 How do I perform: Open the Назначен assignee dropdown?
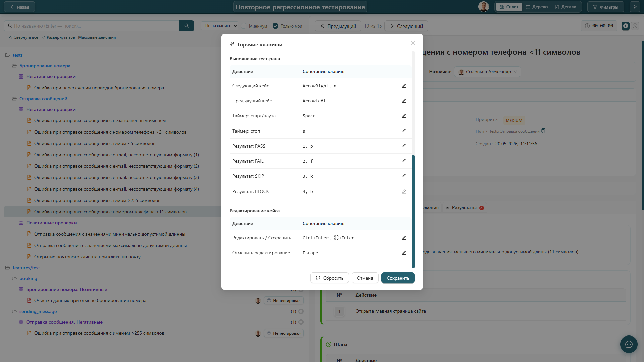click(x=488, y=72)
